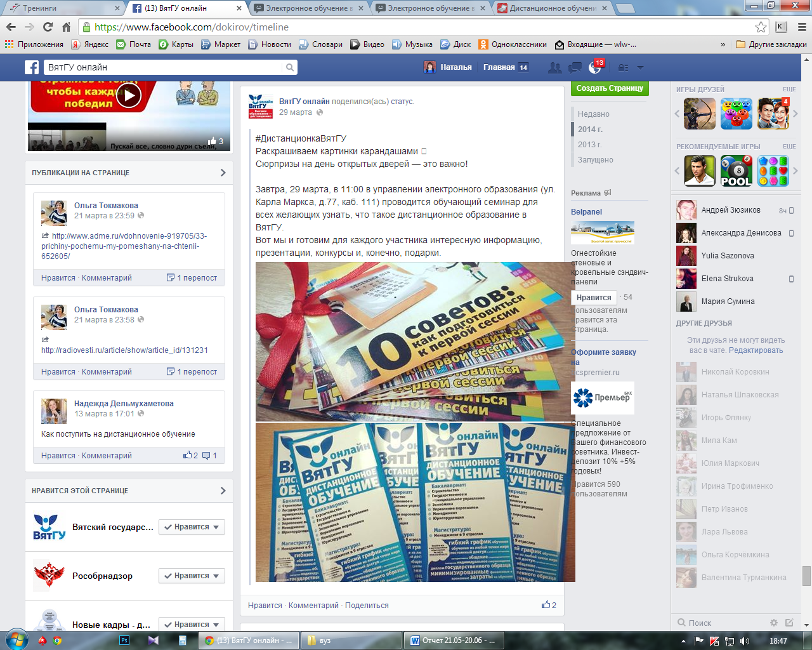Click Создать Страницу button
Image resolution: width=812 pixels, height=650 pixels.
610,88
